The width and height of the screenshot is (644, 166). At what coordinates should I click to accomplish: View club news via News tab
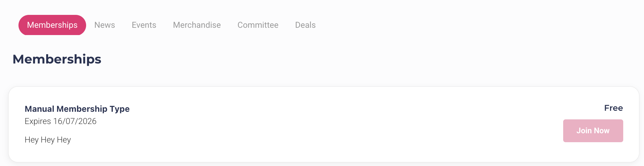tap(105, 25)
